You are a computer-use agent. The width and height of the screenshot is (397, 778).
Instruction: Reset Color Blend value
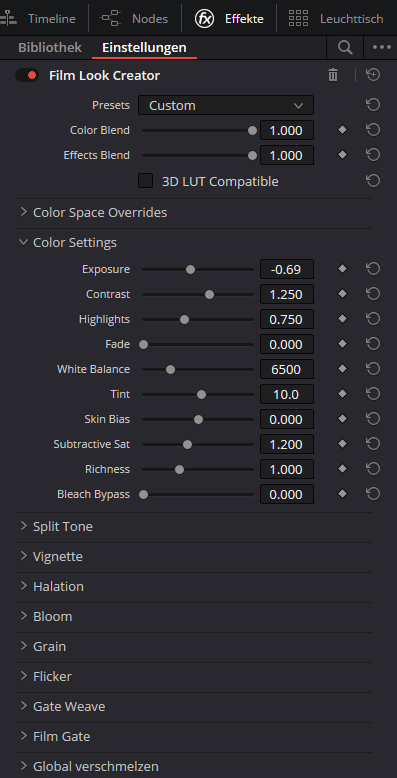(x=373, y=130)
